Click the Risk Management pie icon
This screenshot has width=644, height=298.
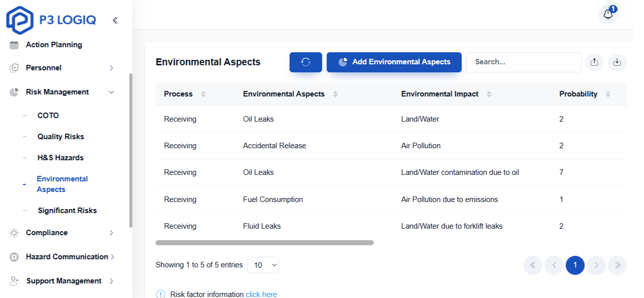(x=14, y=92)
